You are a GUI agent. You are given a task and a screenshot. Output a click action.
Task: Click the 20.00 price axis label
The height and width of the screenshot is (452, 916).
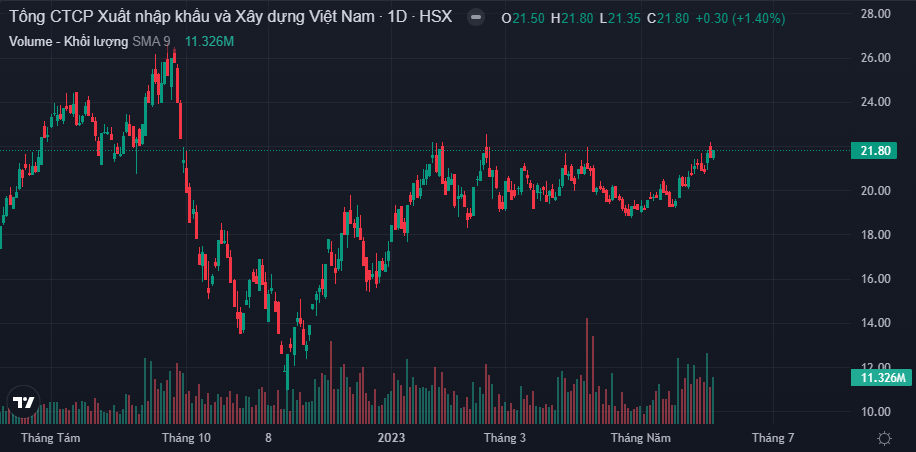coord(876,191)
